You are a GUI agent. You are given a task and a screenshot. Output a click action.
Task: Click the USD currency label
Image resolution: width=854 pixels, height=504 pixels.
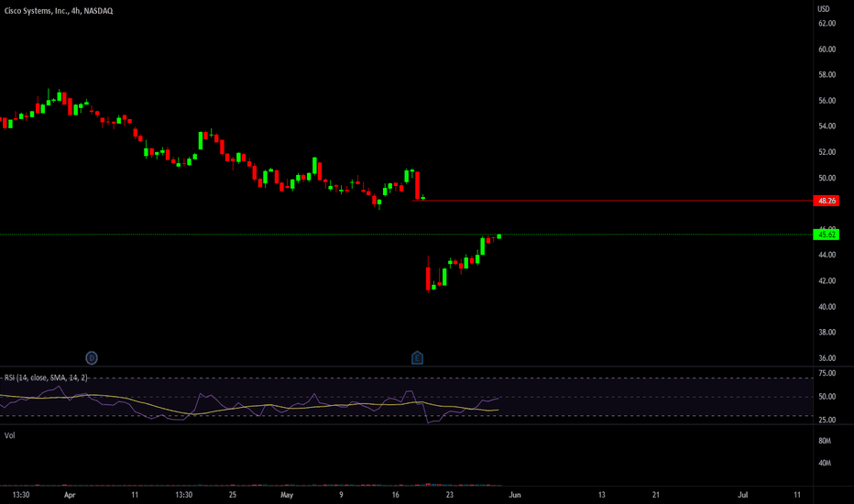[x=824, y=9]
